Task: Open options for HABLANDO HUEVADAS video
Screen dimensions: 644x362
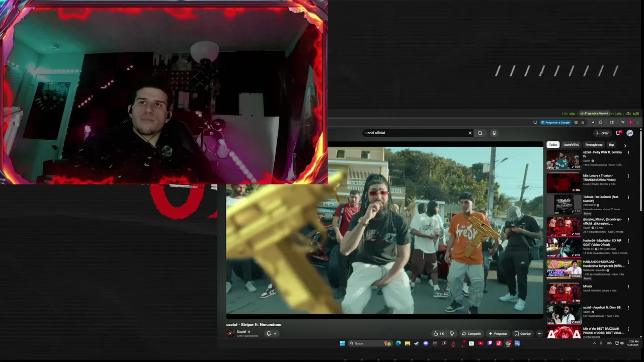Action: (x=628, y=263)
